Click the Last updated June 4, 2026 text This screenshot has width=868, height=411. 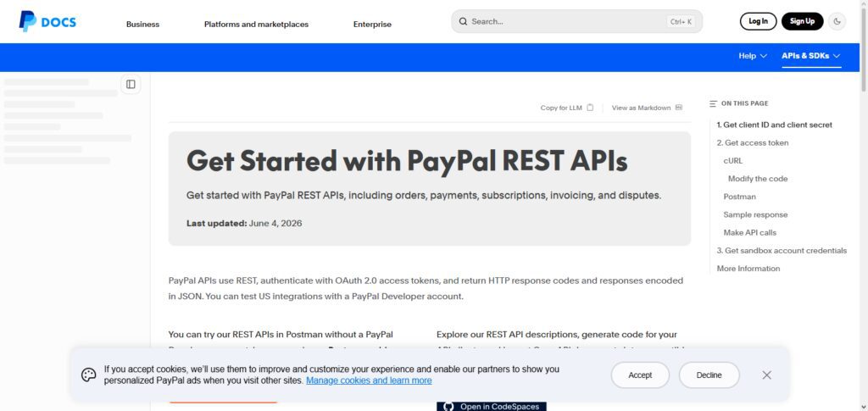244,224
